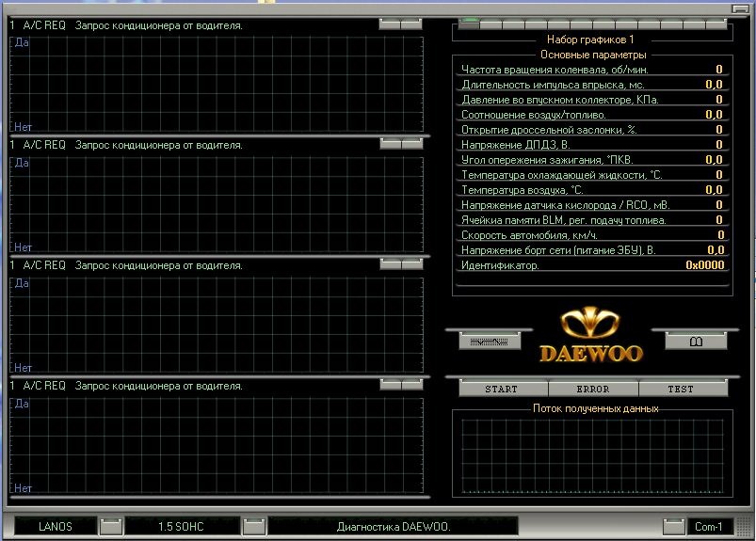Viewport: 756px width, 541px height.
Task: Select 'Скорость автомобиля, км/ч.' row
Action: [x=592, y=234]
